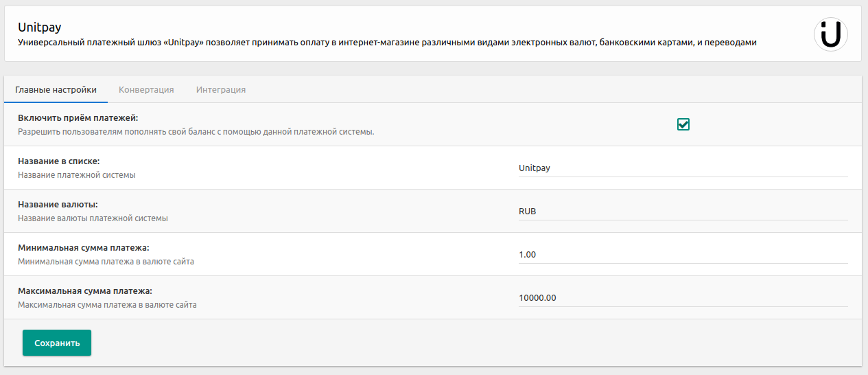Click the Название в списке label
Image resolution: width=868 pixels, height=375 pixels.
pyautogui.click(x=58, y=161)
